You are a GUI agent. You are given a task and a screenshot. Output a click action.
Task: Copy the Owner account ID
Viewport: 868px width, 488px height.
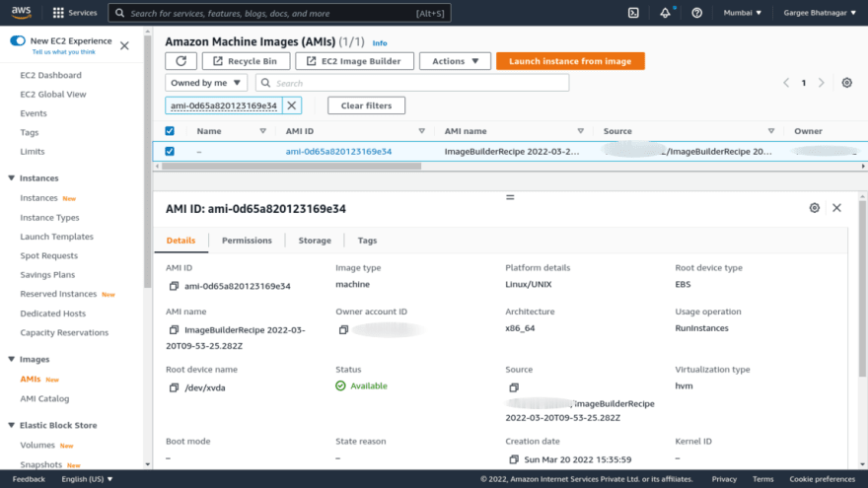(343, 329)
